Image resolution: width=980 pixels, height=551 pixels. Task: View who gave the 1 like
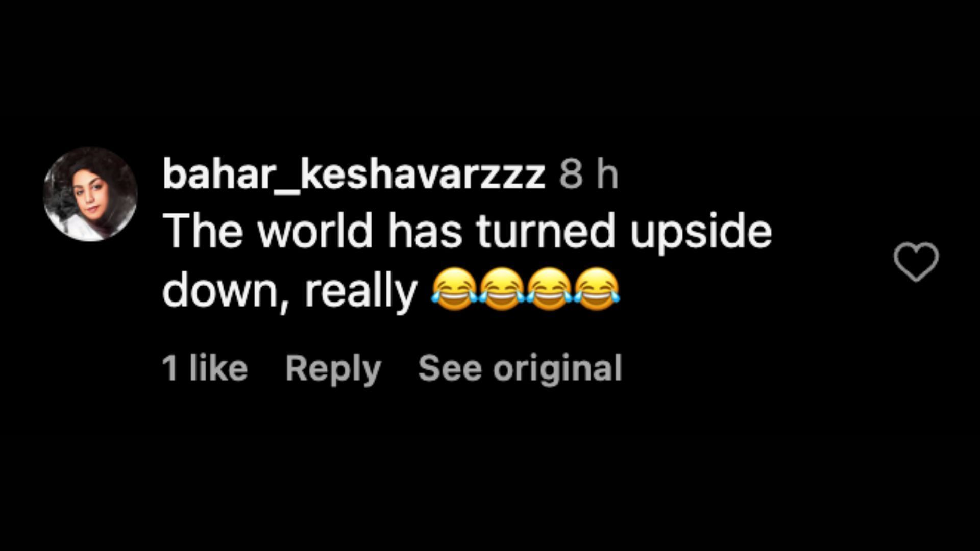(x=205, y=367)
